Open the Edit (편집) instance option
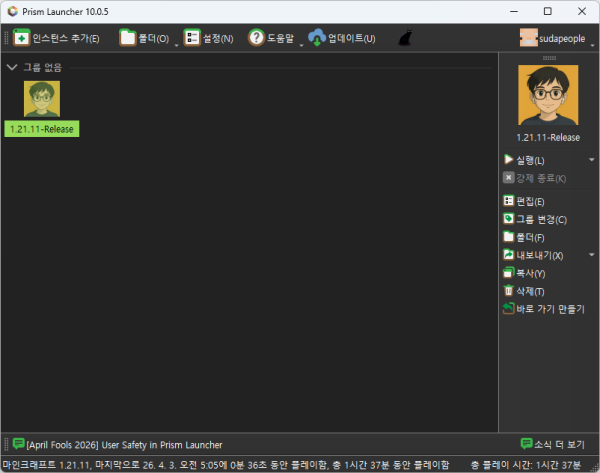Image resolution: width=600 pixels, height=473 pixels. click(509, 201)
